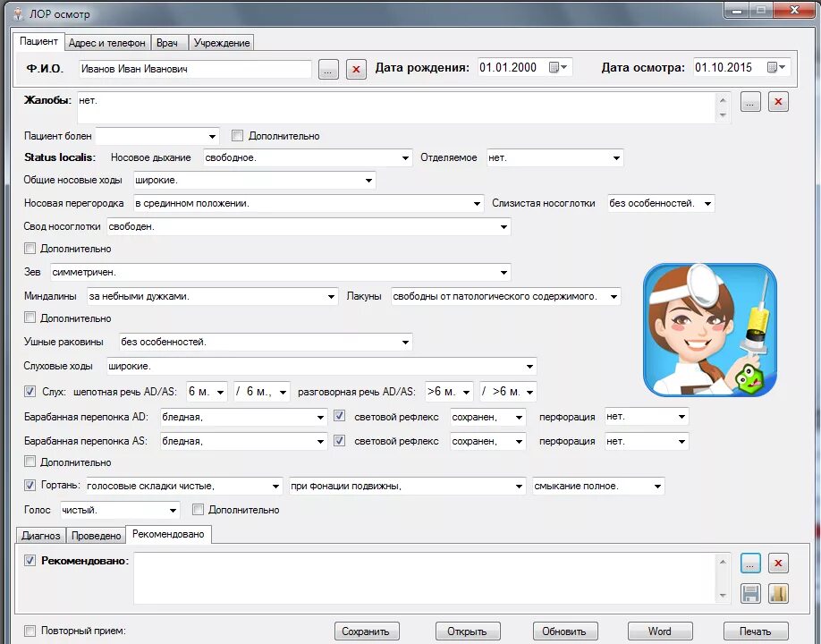The height and width of the screenshot is (644, 821).
Task: Open световой рефлекс сохранен dropdown for AD
Action: click(x=519, y=418)
